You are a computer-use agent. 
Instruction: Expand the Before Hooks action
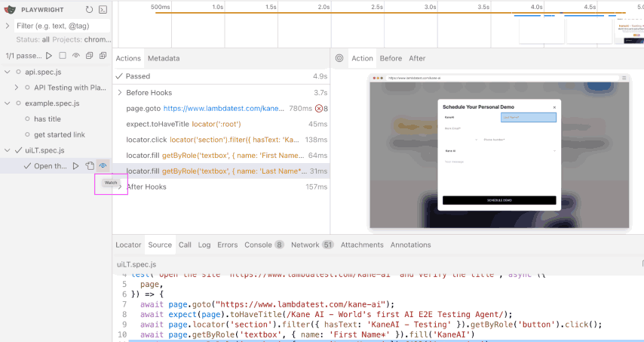[119, 93]
